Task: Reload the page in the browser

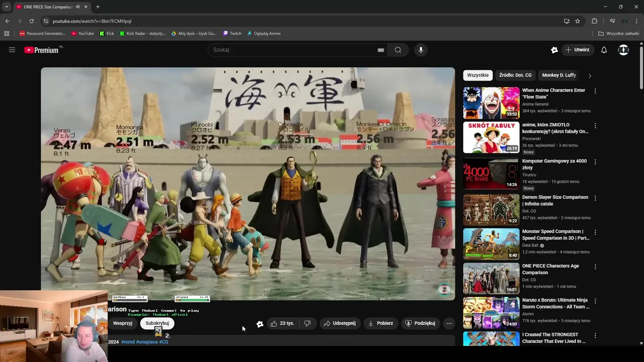Action: click(x=31, y=21)
